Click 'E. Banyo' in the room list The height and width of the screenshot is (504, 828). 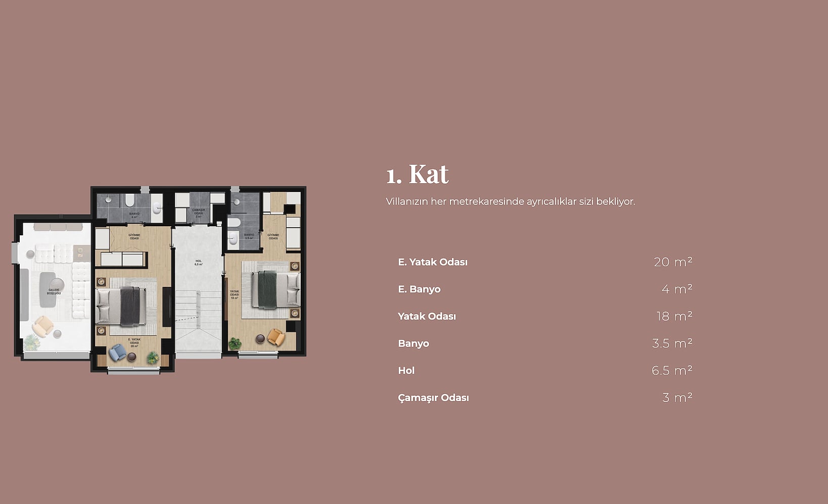(419, 289)
